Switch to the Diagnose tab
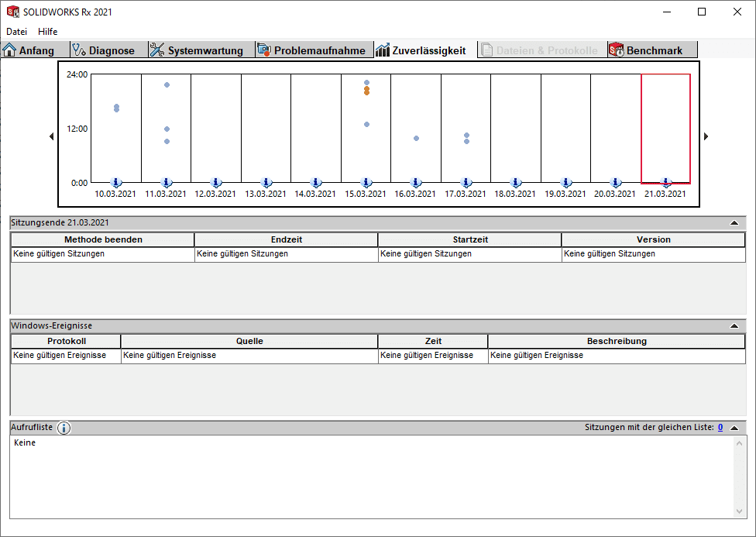The height and width of the screenshot is (537, 756). [104, 50]
